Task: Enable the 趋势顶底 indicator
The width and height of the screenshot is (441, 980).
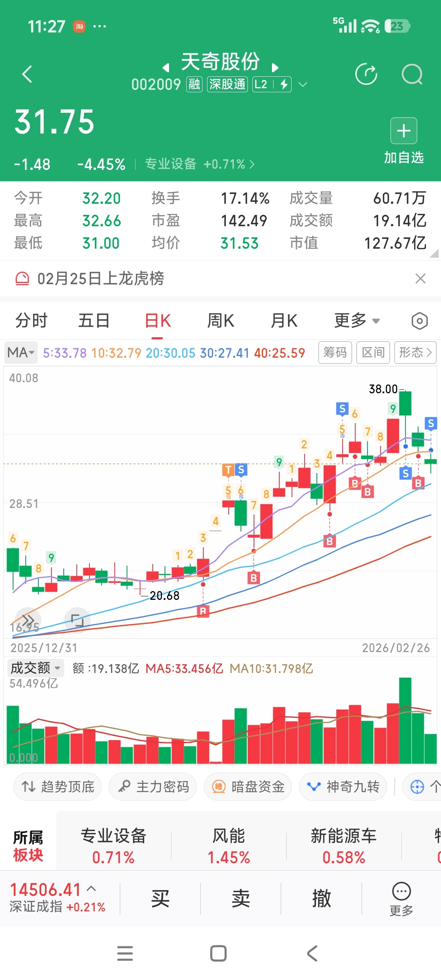Action: [x=58, y=786]
